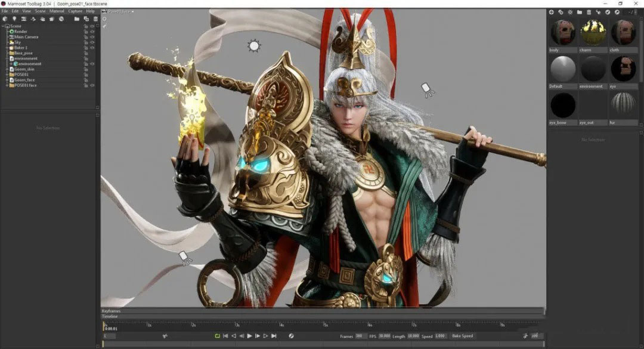Open the Material menu
This screenshot has width=644, height=349.
[x=57, y=11]
